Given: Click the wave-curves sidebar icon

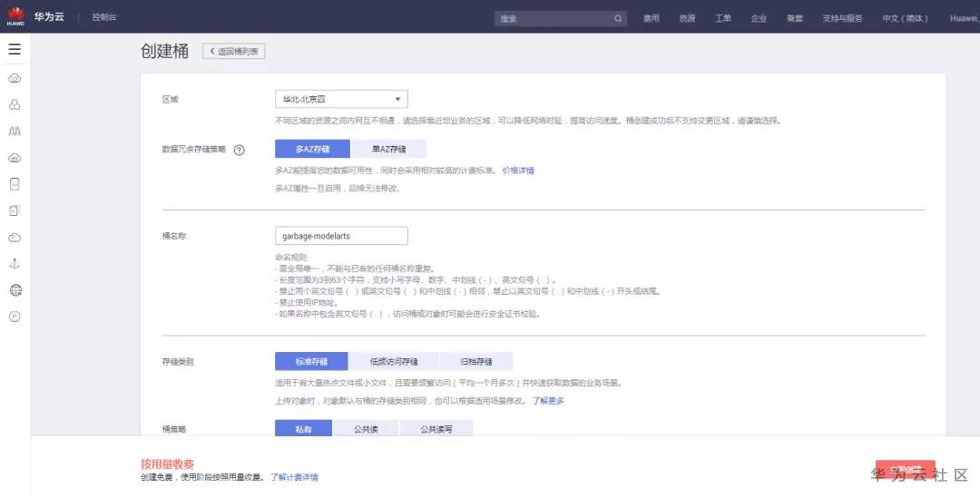Looking at the screenshot, I should 15,132.
